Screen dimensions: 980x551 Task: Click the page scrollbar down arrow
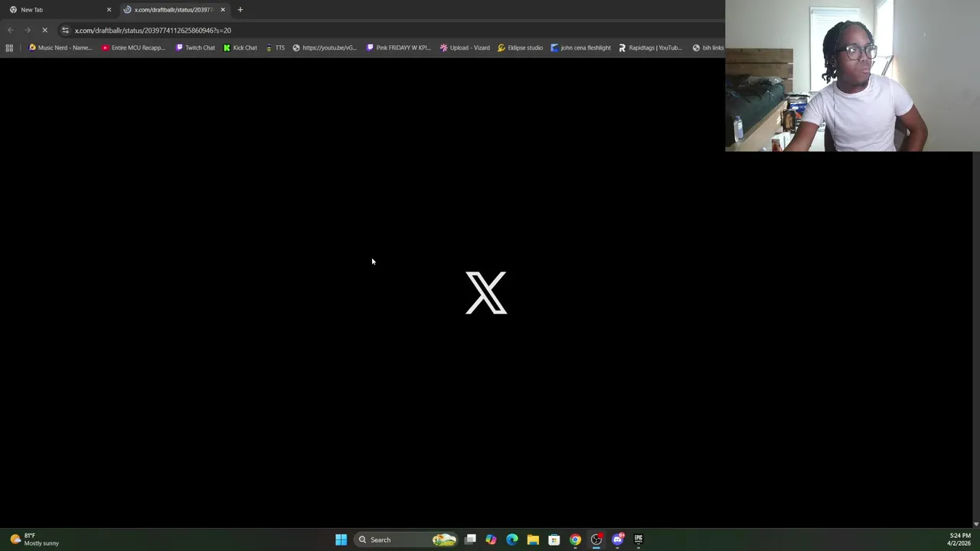[975, 524]
